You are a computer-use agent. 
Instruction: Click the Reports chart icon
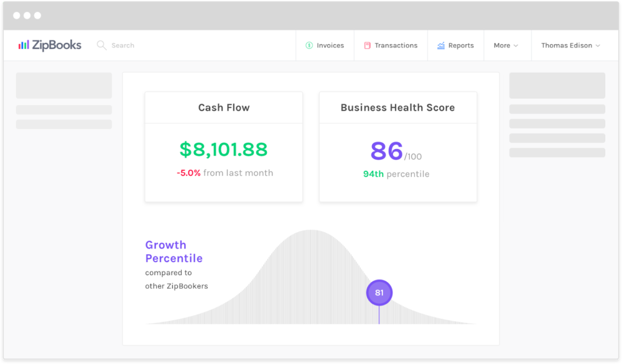(441, 45)
